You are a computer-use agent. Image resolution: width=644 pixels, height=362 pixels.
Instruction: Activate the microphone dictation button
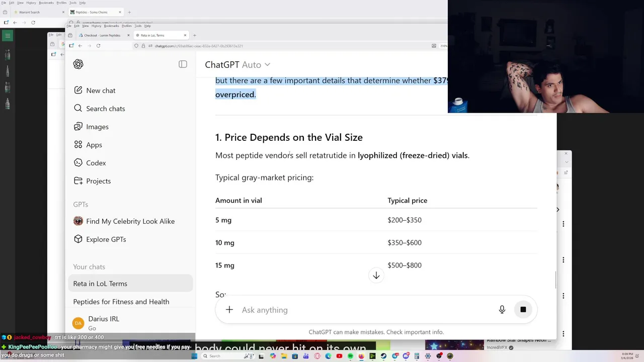(502, 310)
